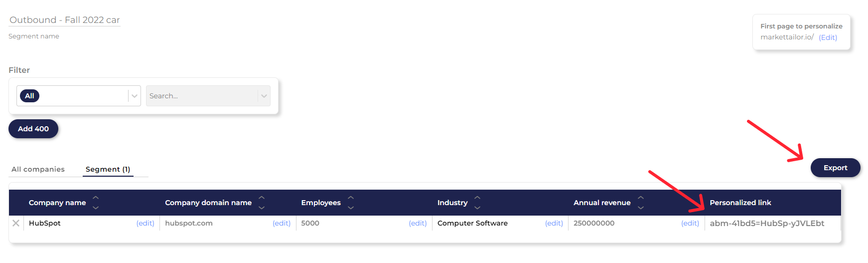Edit the 5000 employees value

[x=418, y=223]
